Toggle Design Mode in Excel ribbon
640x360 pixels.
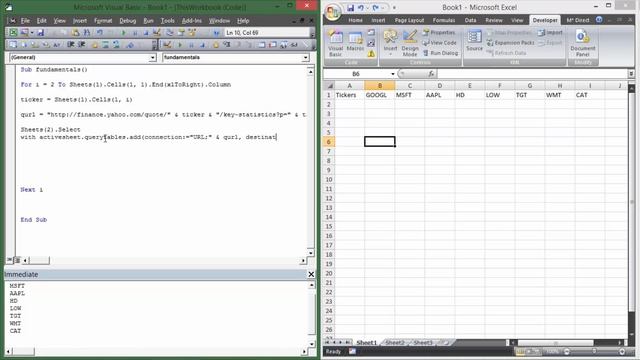tap(409, 43)
